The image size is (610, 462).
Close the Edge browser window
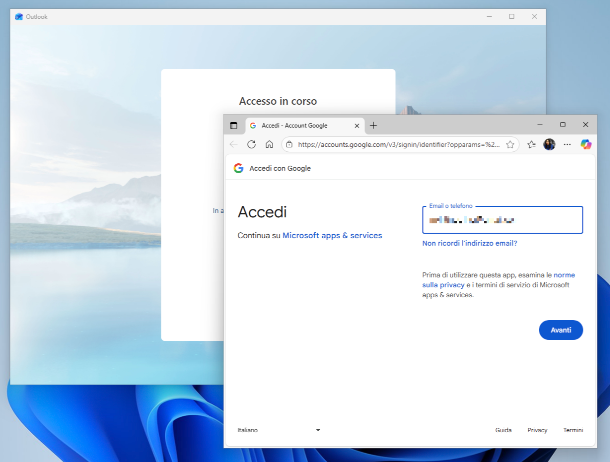click(x=585, y=124)
